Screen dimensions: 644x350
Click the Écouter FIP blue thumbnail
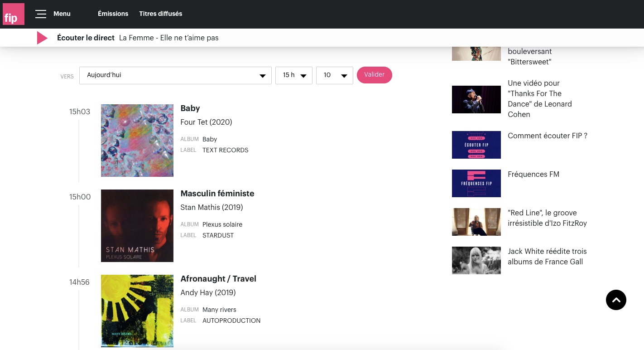476,145
